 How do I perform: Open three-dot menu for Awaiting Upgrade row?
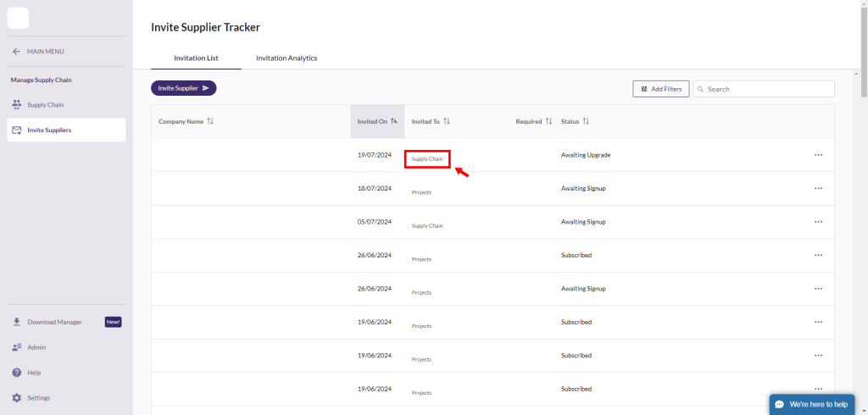point(818,155)
